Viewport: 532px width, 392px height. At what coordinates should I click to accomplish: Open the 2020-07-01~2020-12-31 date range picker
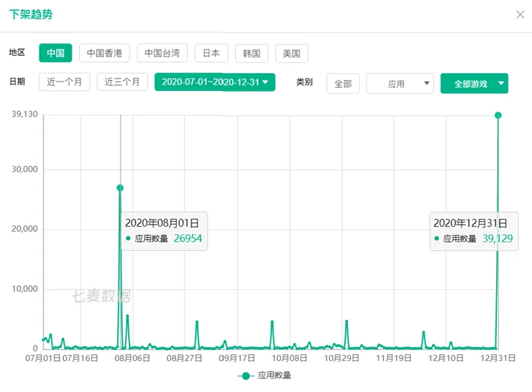point(215,82)
